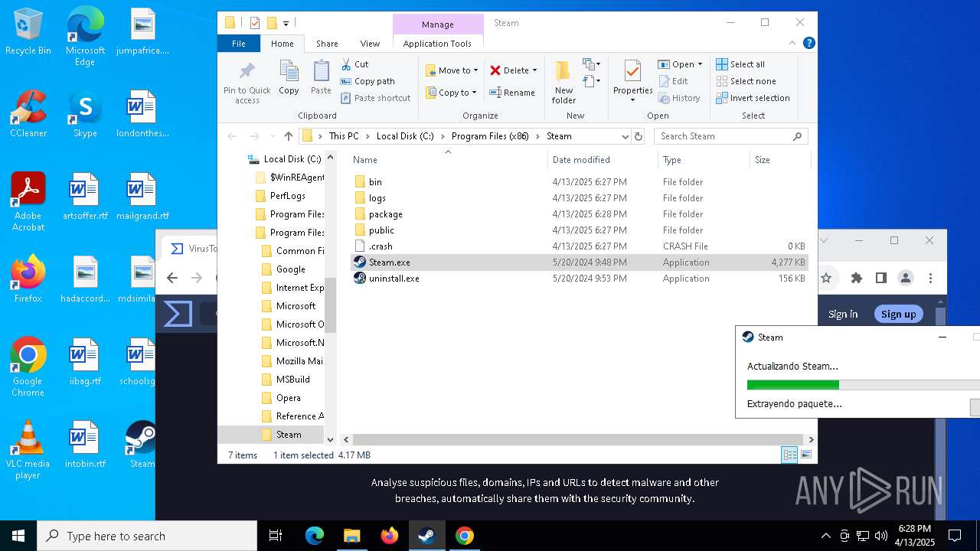Image resolution: width=980 pixels, height=551 pixels.
Task: Click the Search Steam field
Action: pyautogui.click(x=730, y=136)
